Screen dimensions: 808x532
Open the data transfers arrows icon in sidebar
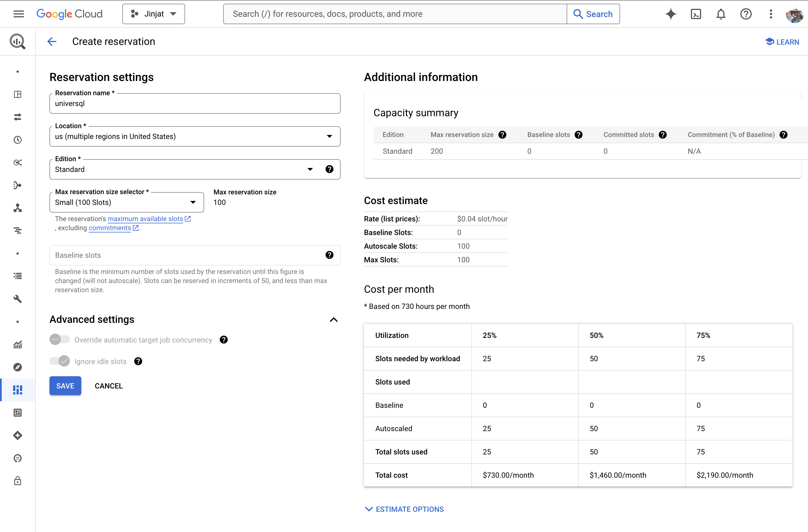(x=18, y=117)
